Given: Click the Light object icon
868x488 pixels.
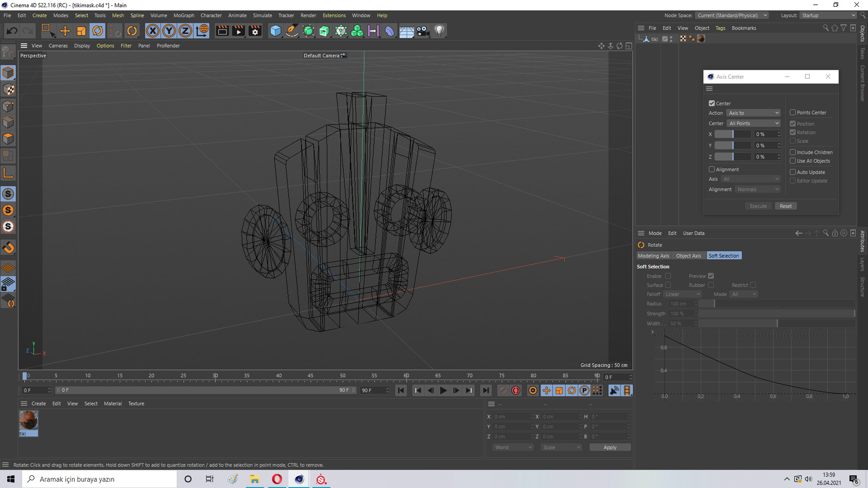Looking at the screenshot, I should click(439, 31).
